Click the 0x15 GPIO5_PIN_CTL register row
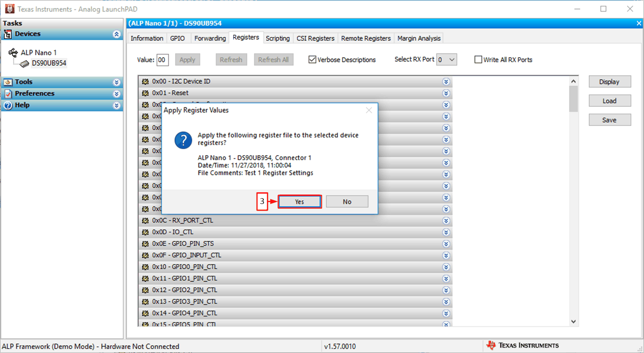 point(295,324)
